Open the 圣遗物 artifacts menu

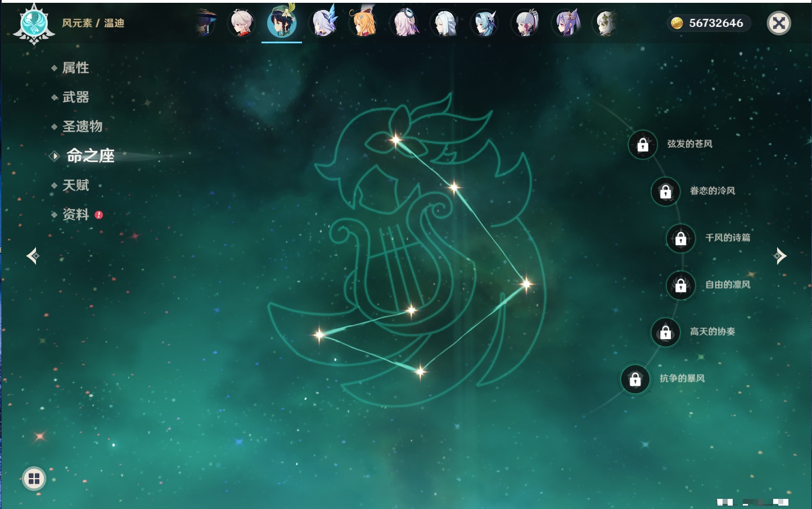82,127
